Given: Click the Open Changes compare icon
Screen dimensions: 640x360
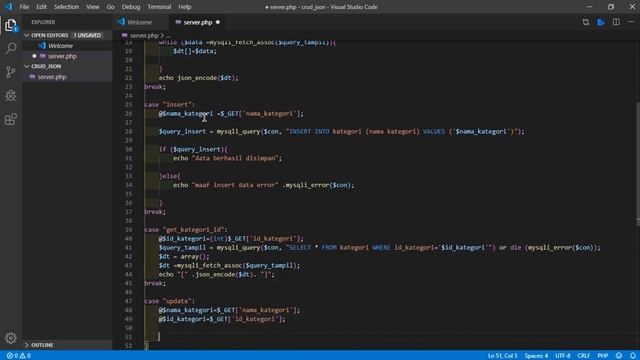Looking at the screenshot, I should [x=586, y=22].
